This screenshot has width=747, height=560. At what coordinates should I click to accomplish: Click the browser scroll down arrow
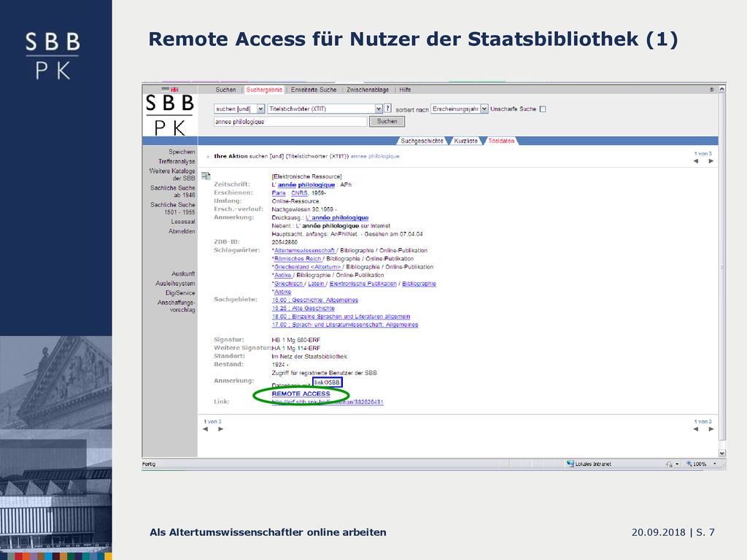(721, 454)
